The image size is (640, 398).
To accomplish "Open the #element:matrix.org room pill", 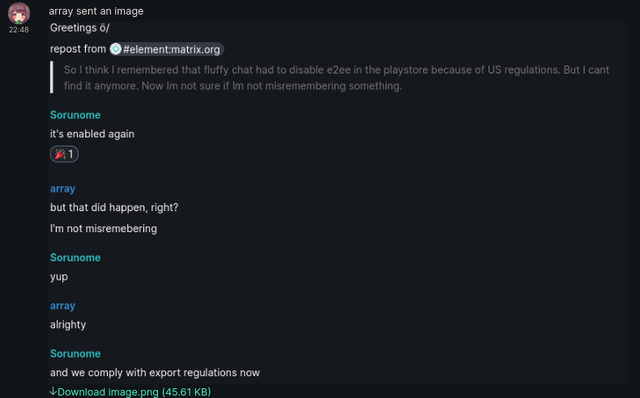I will (x=167, y=49).
